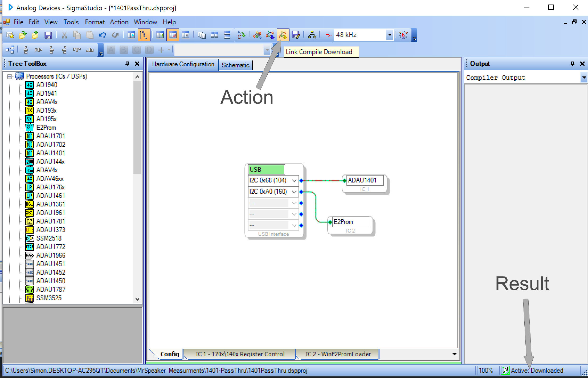Click the New Project toolbar icon
Image resolution: width=588 pixels, height=378 pixels.
pos(10,35)
